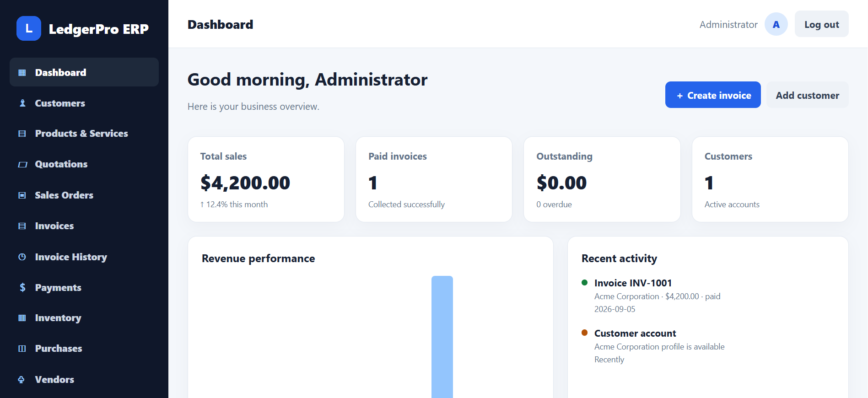Select Invoices in the navigation

coord(84,226)
